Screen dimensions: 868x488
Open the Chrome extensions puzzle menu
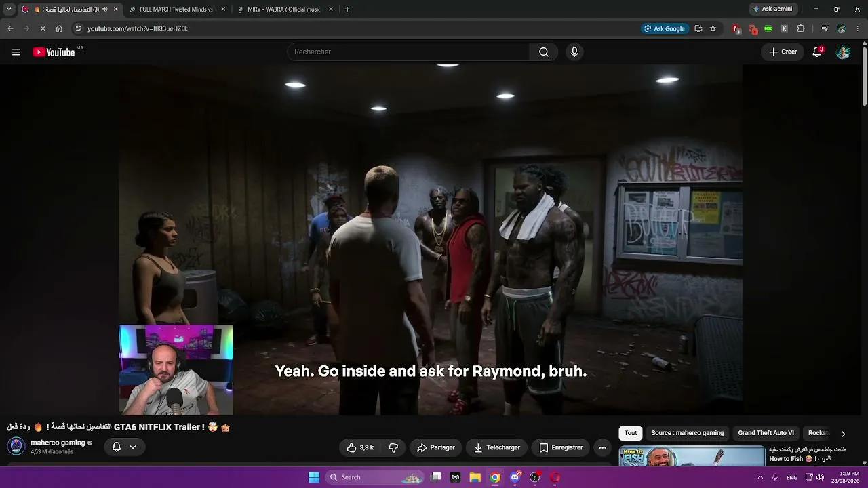click(801, 28)
